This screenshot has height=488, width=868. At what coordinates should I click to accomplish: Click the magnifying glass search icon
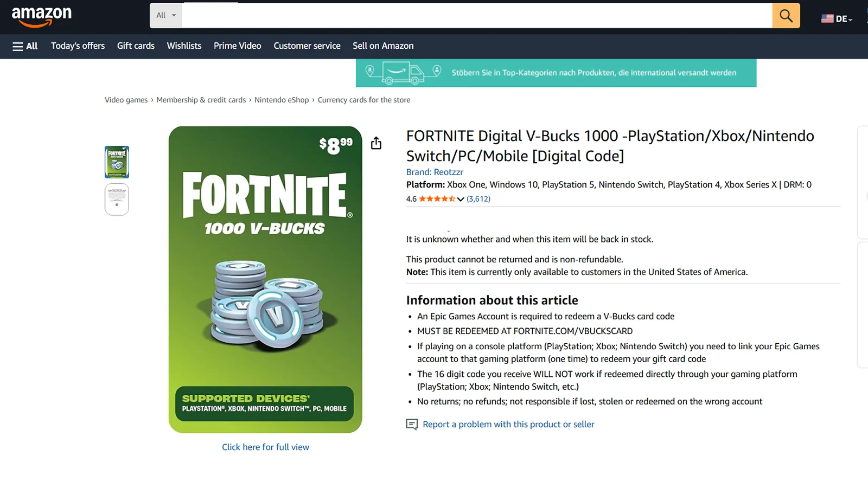pos(785,15)
